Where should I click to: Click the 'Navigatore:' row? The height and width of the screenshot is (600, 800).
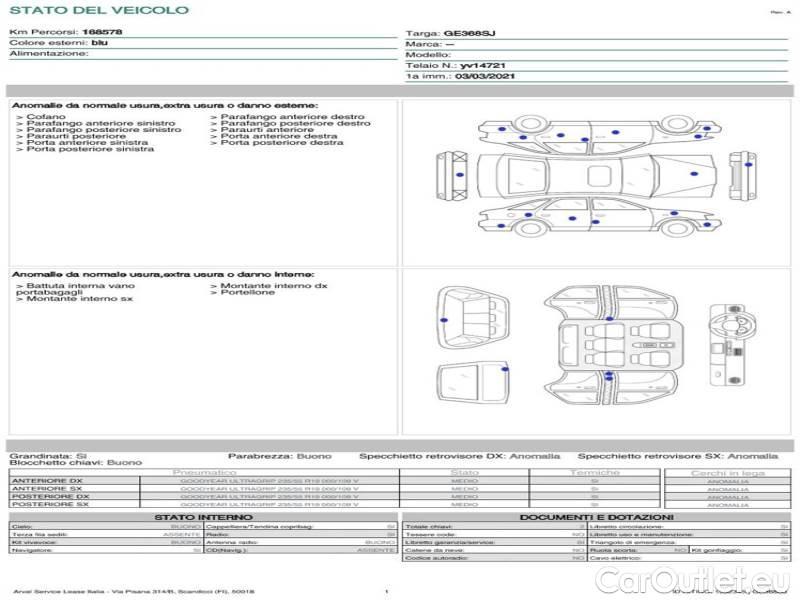point(106,550)
